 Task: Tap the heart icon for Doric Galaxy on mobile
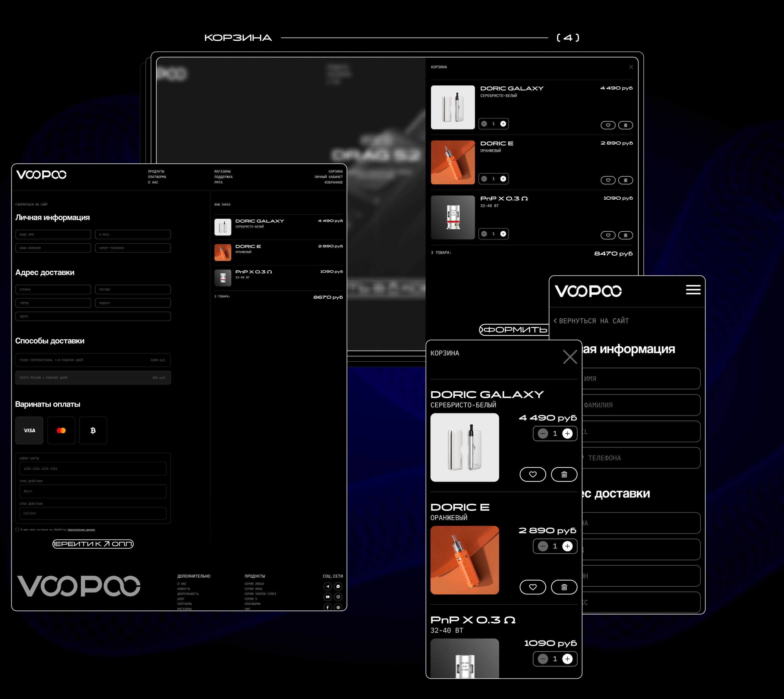click(x=532, y=474)
